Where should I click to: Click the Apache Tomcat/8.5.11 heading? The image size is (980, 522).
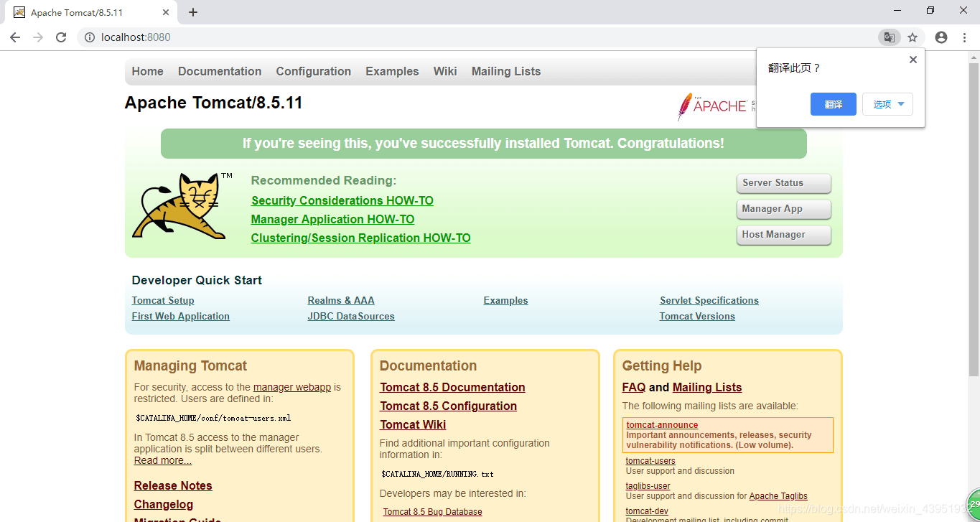pos(214,103)
